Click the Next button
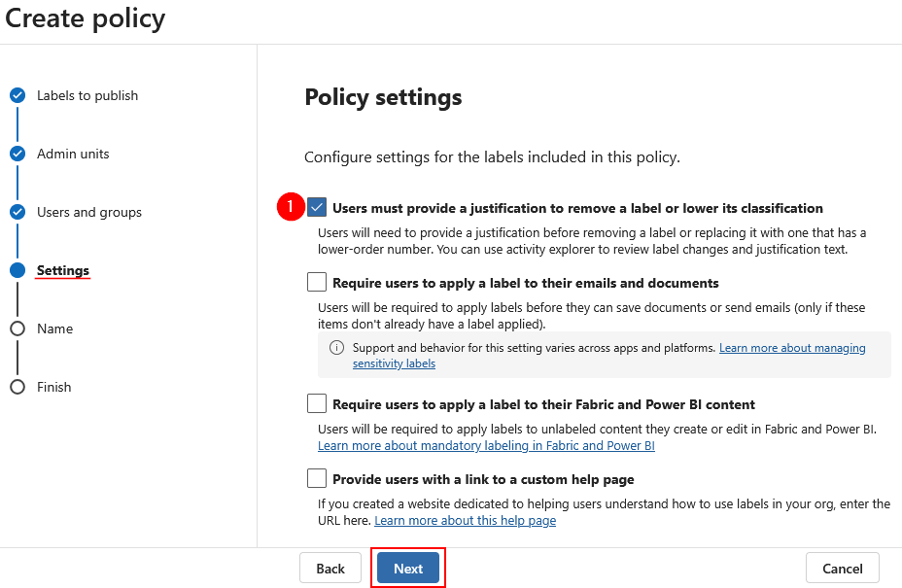This screenshot has height=588, width=902. click(x=407, y=568)
